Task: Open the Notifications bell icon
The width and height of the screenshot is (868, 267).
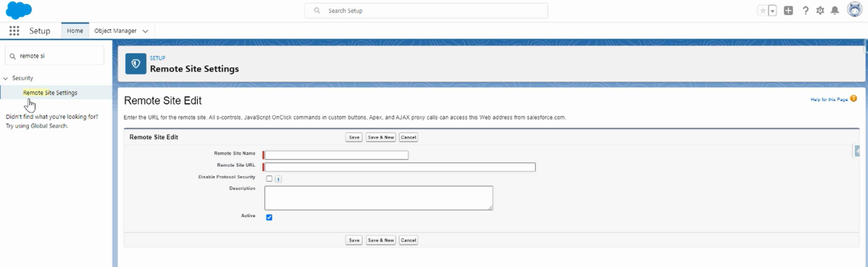Action: click(x=835, y=11)
